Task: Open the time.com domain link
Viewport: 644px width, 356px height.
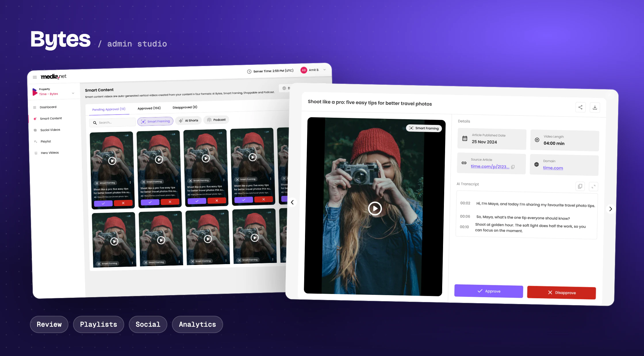Action: pos(553,168)
